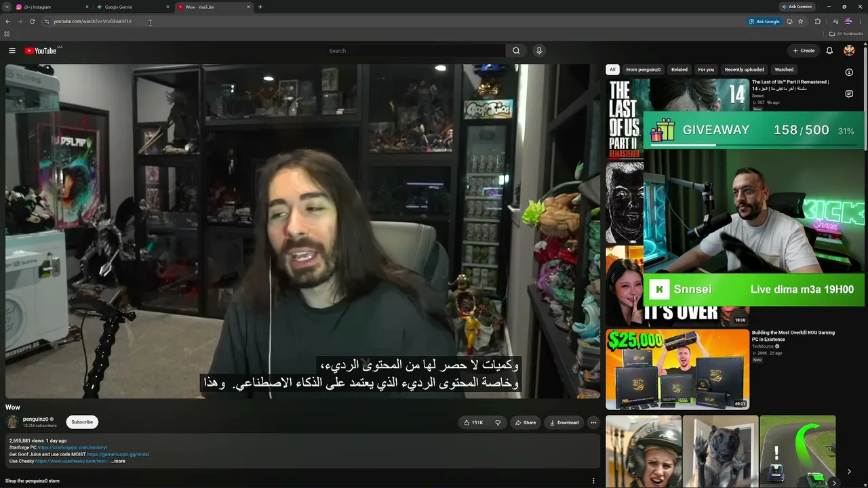Image resolution: width=868 pixels, height=488 pixels.
Task: Select the 'Recently uploaded' filter chip
Action: 744,70
